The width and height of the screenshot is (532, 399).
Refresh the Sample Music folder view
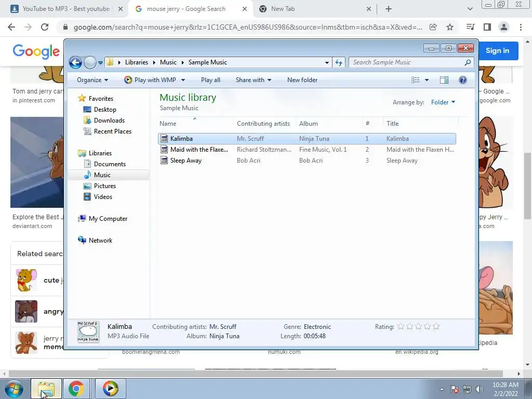[x=339, y=62]
